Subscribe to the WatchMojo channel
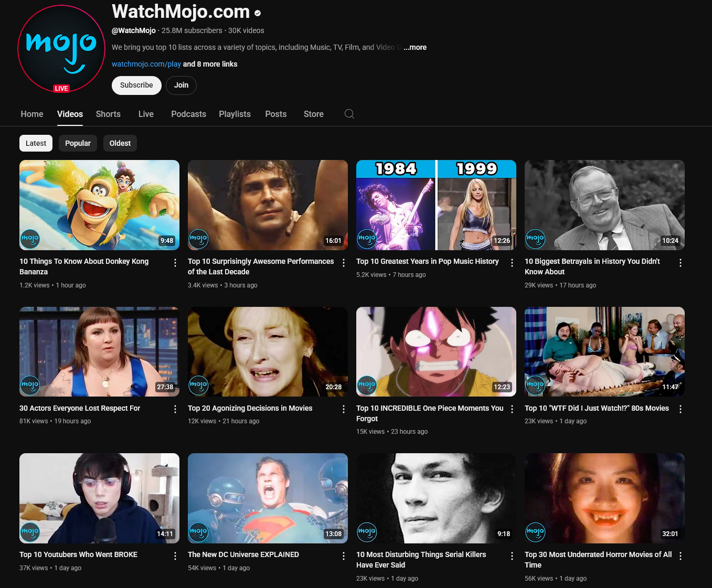 136,85
